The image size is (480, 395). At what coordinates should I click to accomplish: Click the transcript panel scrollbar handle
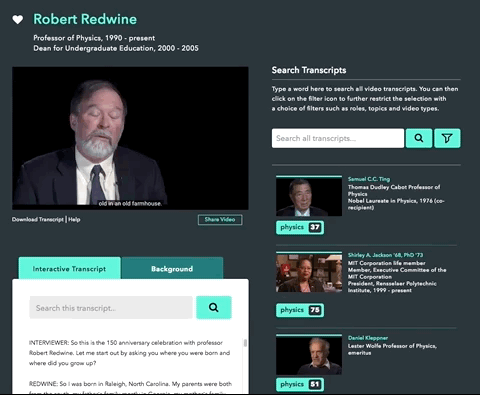coord(245,343)
